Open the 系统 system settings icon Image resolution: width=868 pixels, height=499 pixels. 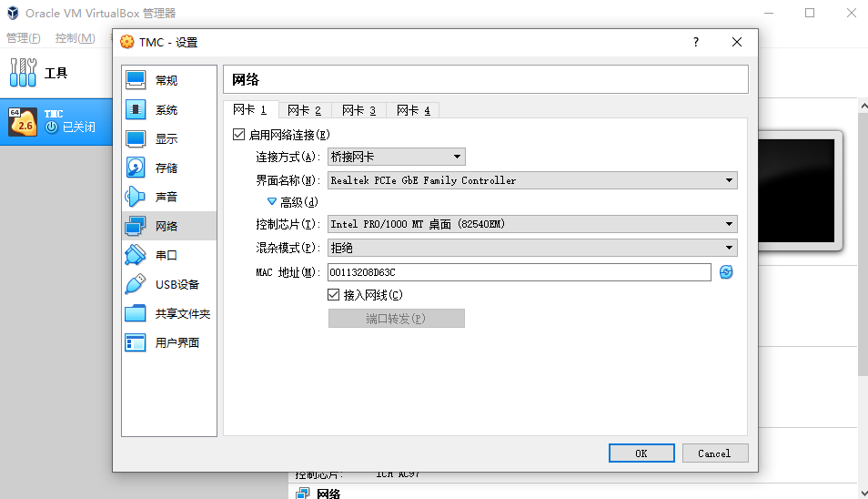(136, 109)
